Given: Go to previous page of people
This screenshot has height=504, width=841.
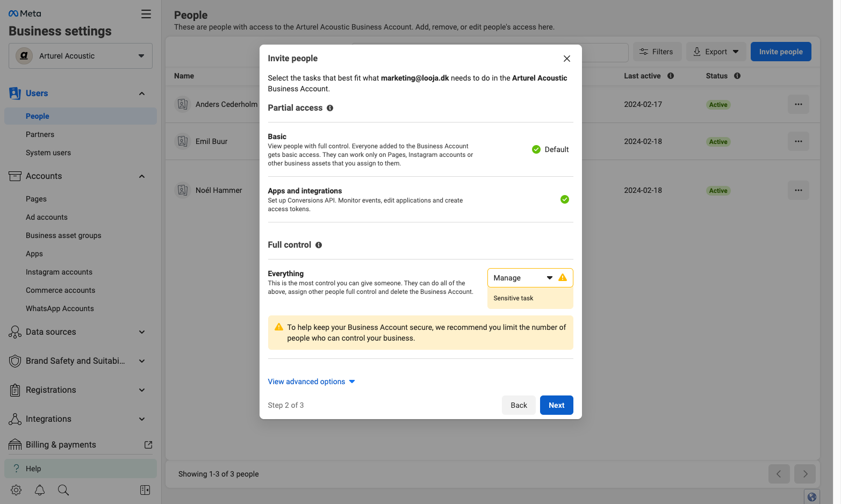Looking at the screenshot, I should point(779,474).
